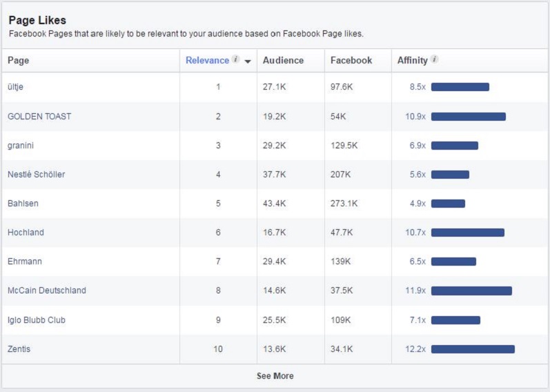The width and height of the screenshot is (550, 392).
Task: Sort by the Relevance column header
Action: click(207, 60)
